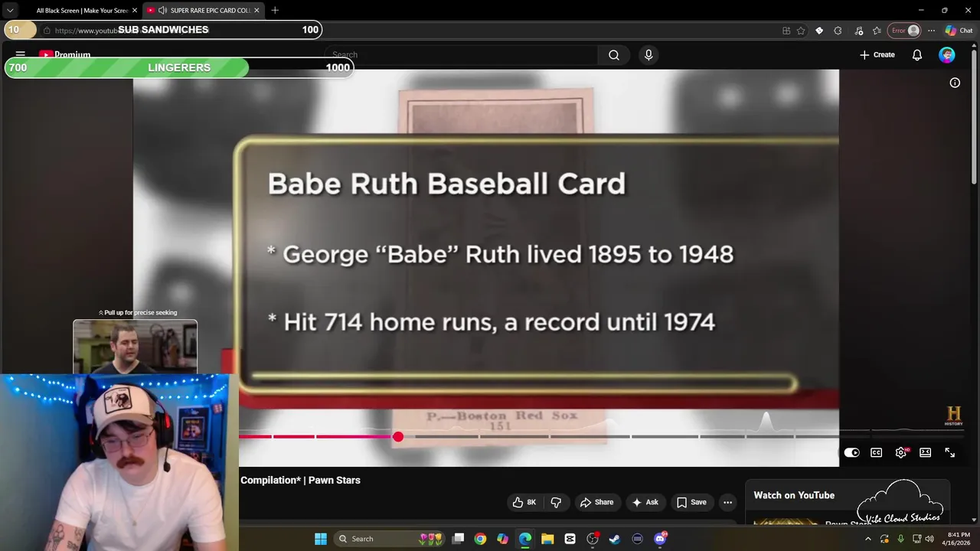Open Task View from taskbar

tap(458, 539)
